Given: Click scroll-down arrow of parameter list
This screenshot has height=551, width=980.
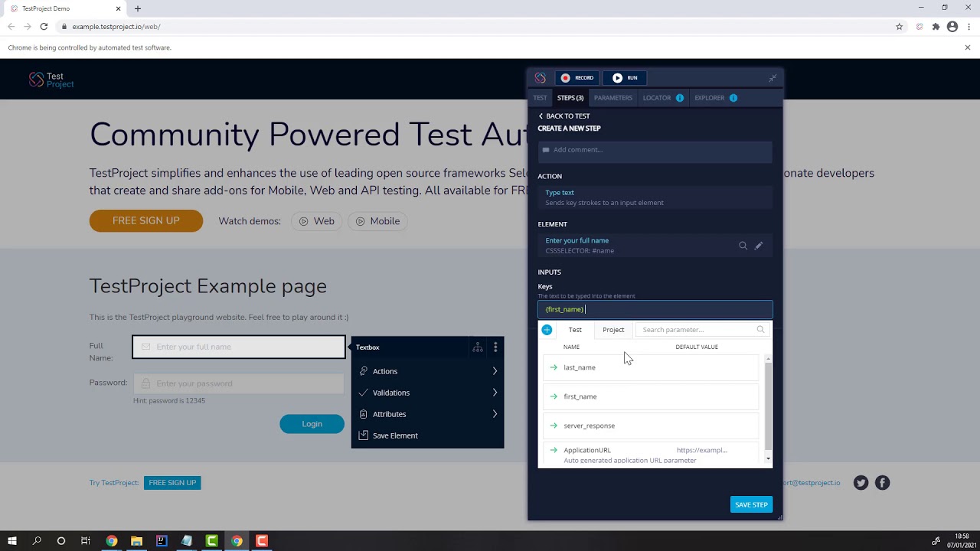Looking at the screenshot, I should point(768,459).
